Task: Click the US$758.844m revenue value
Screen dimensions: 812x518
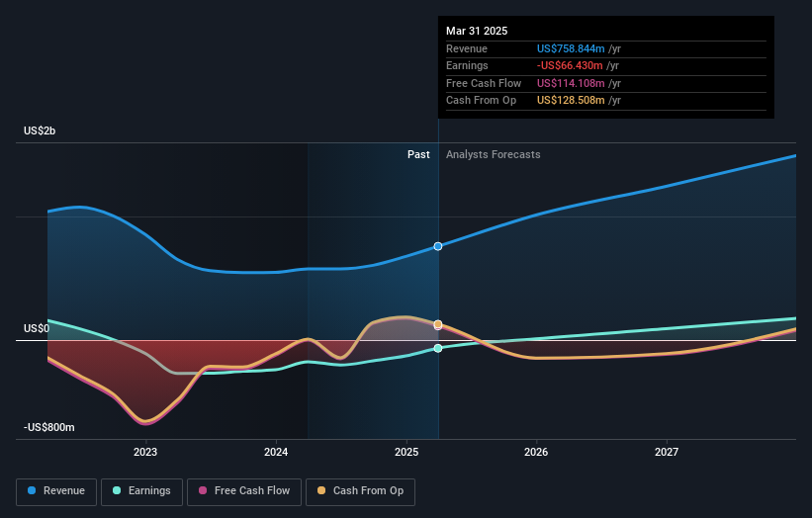Action: [571, 48]
